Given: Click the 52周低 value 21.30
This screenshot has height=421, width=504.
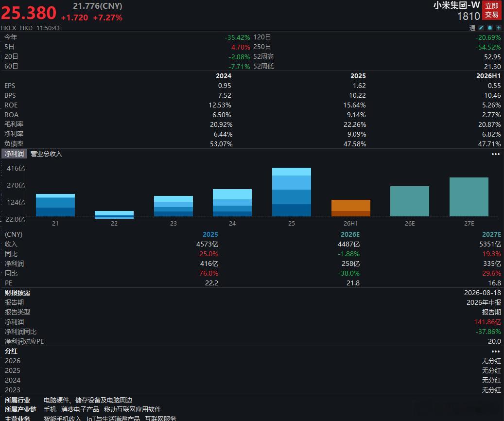Looking at the screenshot, I should (492, 67).
